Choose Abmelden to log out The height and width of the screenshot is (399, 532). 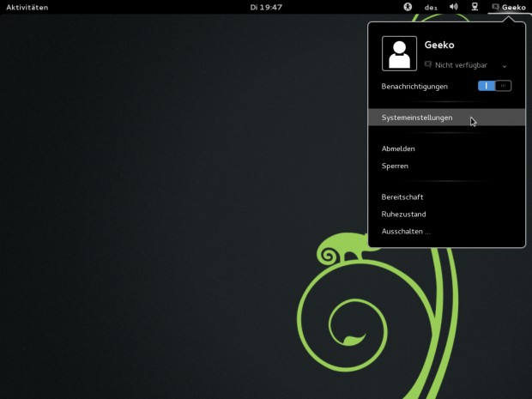[x=446, y=148]
